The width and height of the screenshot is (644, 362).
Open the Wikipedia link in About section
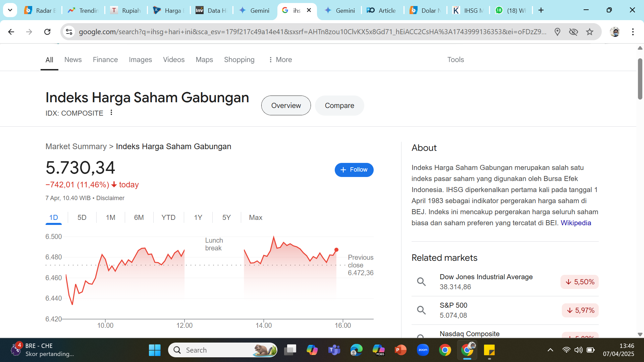[576, 223]
